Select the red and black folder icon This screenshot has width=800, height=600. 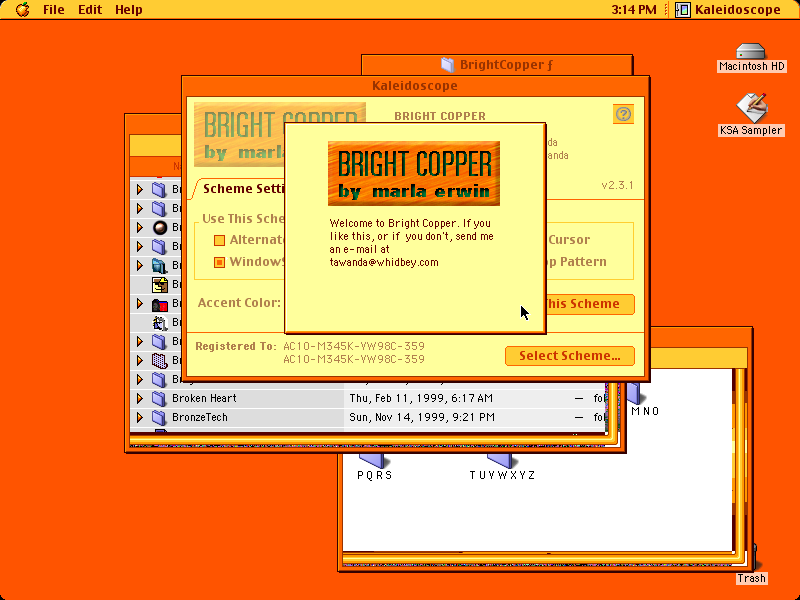tap(160, 304)
